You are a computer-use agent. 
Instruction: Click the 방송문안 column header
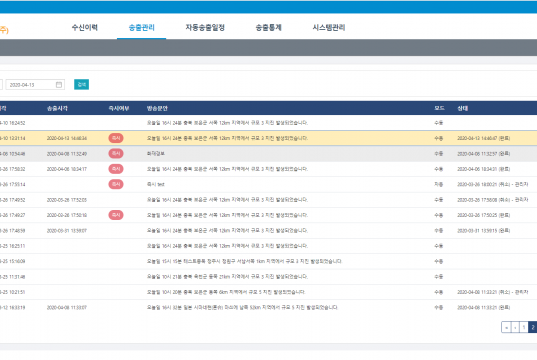click(x=157, y=108)
